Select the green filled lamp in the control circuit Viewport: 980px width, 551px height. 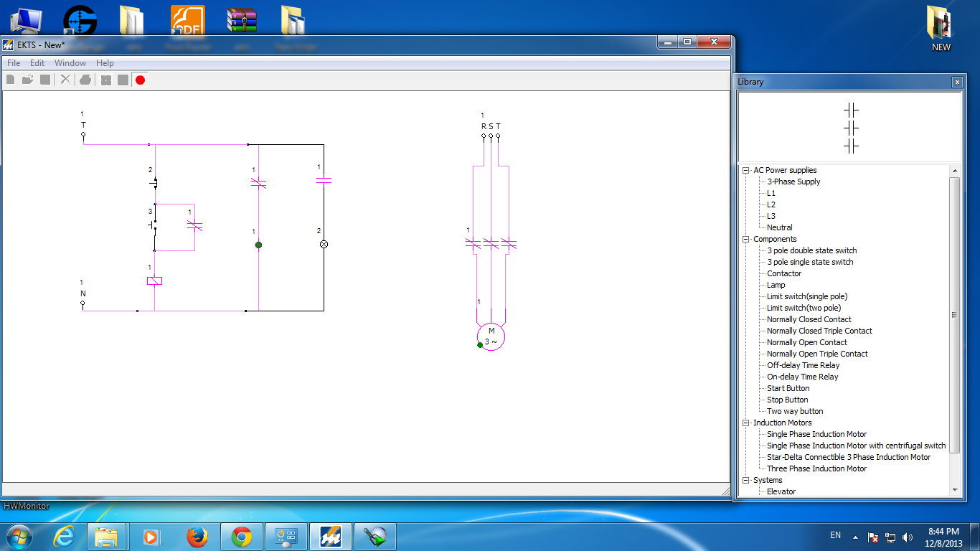point(258,245)
